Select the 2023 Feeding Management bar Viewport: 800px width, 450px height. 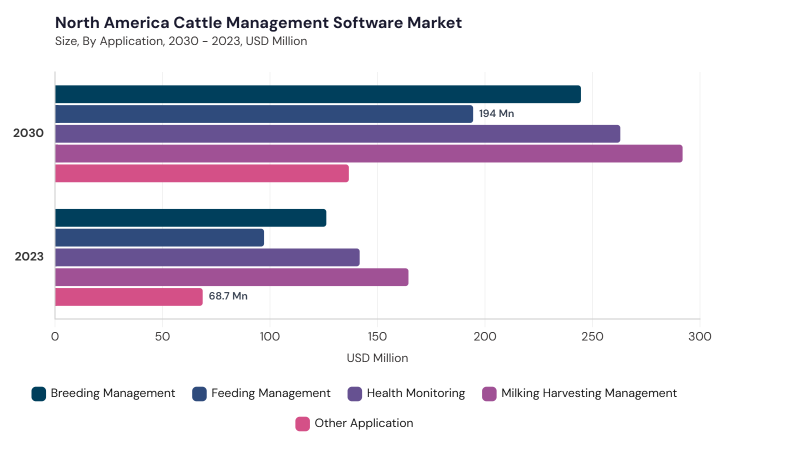point(160,238)
